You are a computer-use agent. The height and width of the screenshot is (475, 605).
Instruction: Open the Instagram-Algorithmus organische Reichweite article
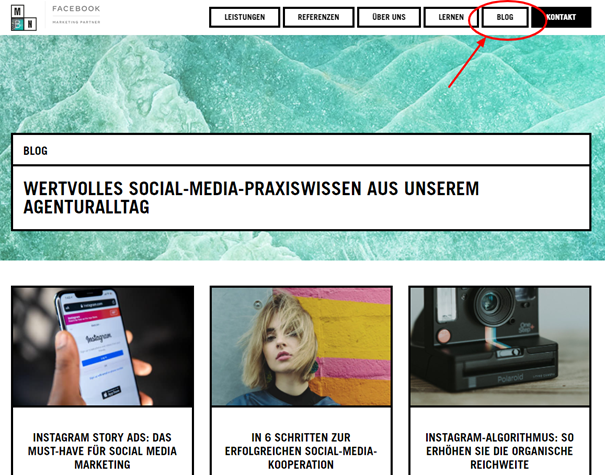(x=500, y=451)
